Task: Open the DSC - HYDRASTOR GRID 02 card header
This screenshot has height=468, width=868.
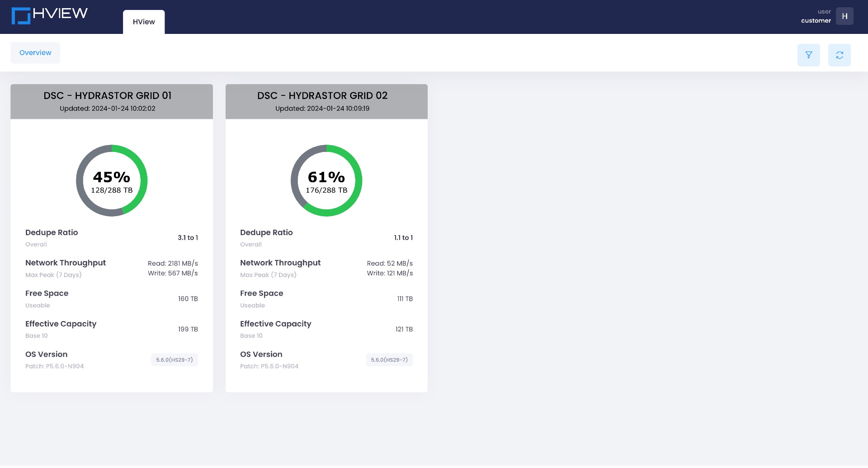Action: (326, 102)
